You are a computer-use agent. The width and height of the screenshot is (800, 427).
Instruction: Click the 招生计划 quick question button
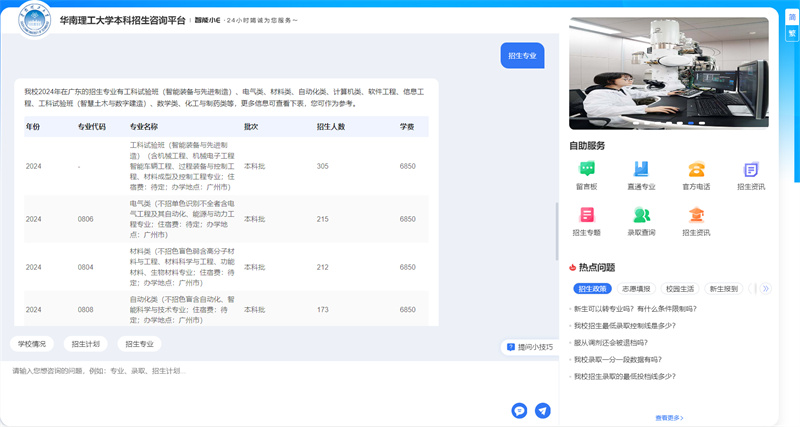[86, 344]
